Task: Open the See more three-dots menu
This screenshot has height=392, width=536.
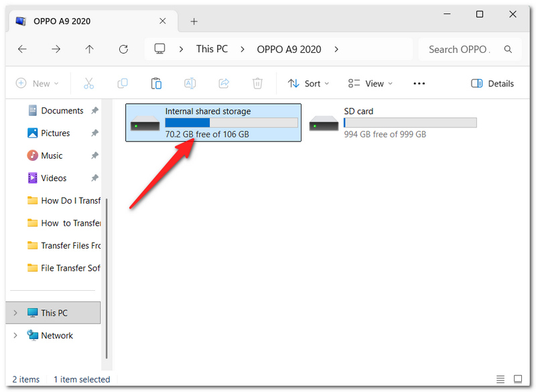Action: pos(419,83)
